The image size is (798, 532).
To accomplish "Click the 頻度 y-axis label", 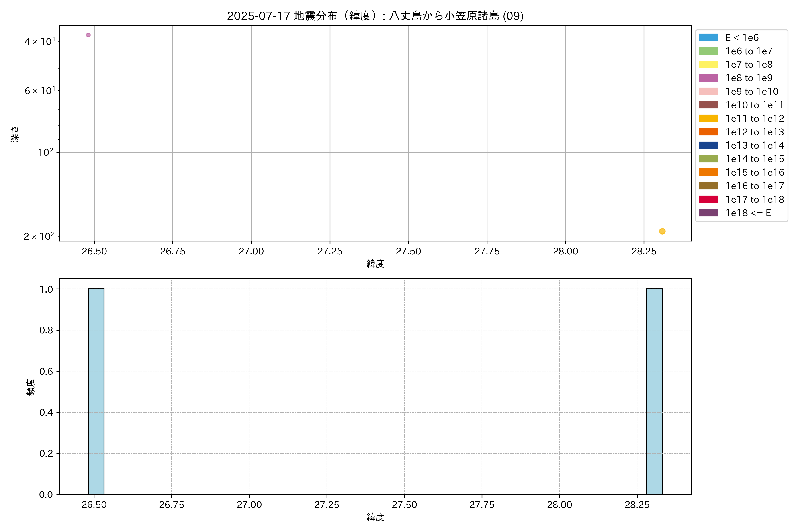I will tap(31, 387).
